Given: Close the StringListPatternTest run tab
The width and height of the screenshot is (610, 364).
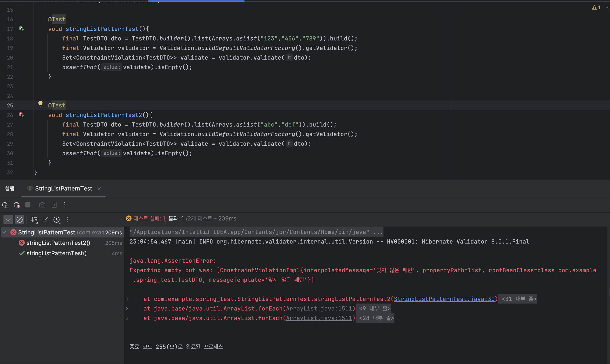Looking at the screenshot, I should [x=99, y=189].
